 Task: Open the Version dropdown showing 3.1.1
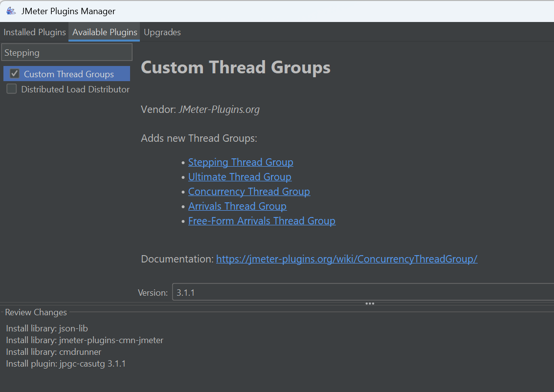click(x=363, y=292)
